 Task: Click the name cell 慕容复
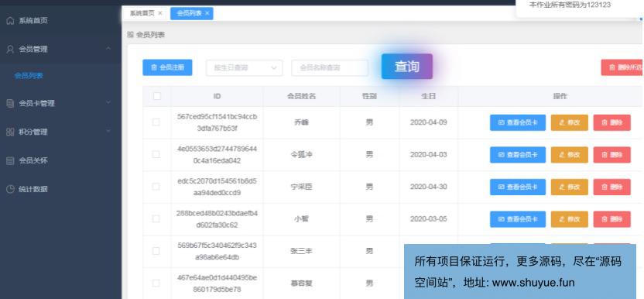301,283
